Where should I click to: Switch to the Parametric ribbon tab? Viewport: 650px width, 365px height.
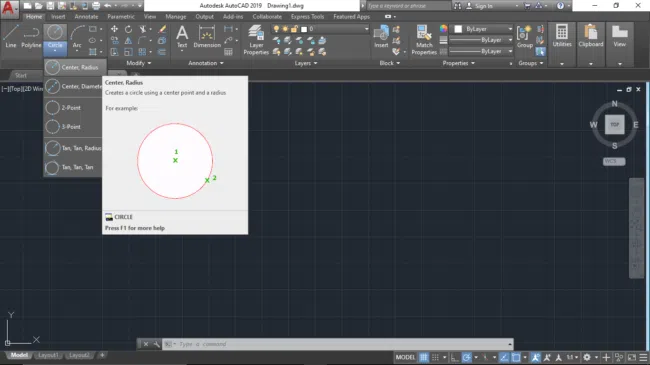pos(121,17)
